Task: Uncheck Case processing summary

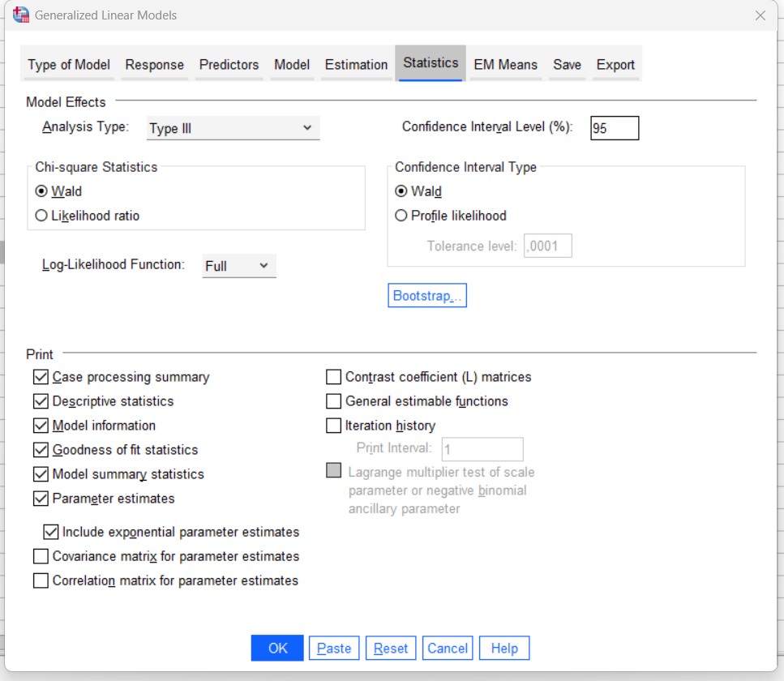Action: pyautogui.click(x=41, y=377)
